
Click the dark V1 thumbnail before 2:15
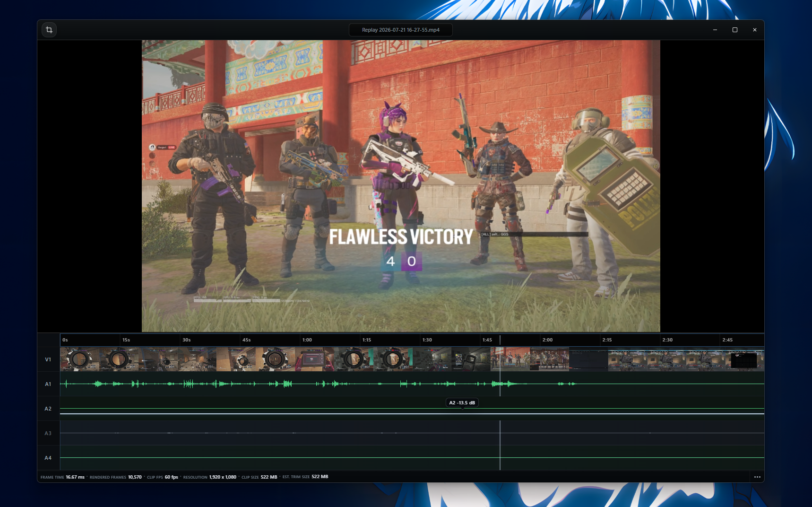[x=588, y=359]
